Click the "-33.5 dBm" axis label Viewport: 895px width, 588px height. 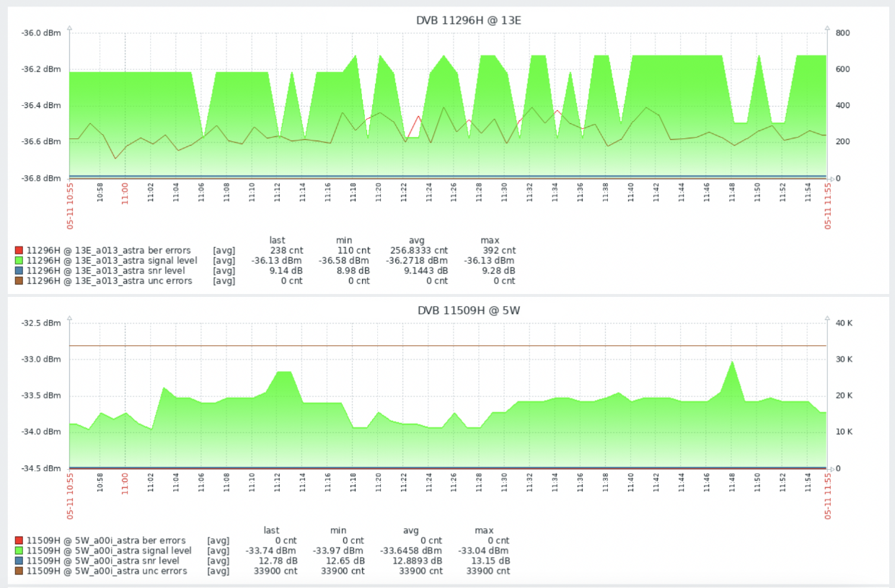(x=41, y=396)
